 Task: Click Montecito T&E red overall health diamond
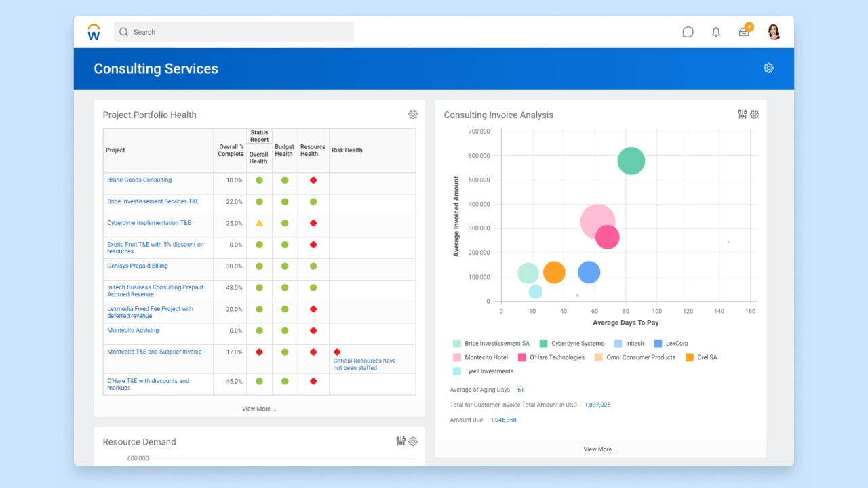click(259, 352)
